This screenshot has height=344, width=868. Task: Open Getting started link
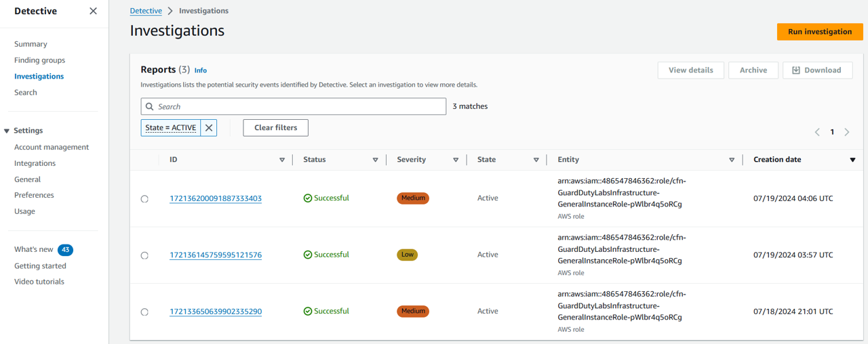pos(40,266)
